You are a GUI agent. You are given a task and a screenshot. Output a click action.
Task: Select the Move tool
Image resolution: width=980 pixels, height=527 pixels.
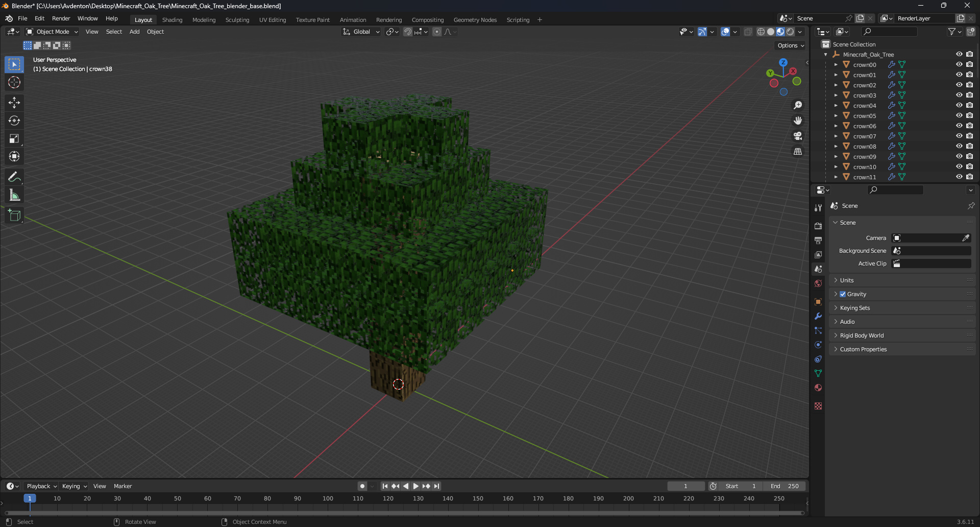[x=14, y=103]
